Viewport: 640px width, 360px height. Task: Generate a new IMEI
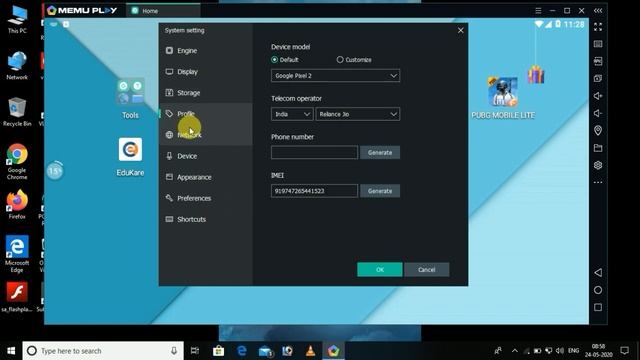(380, 191)
